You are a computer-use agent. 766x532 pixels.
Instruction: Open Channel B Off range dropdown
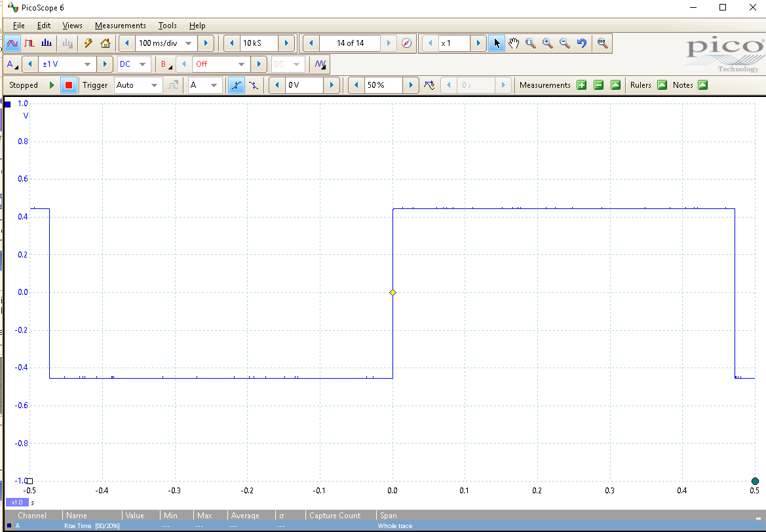click(241, 64)
